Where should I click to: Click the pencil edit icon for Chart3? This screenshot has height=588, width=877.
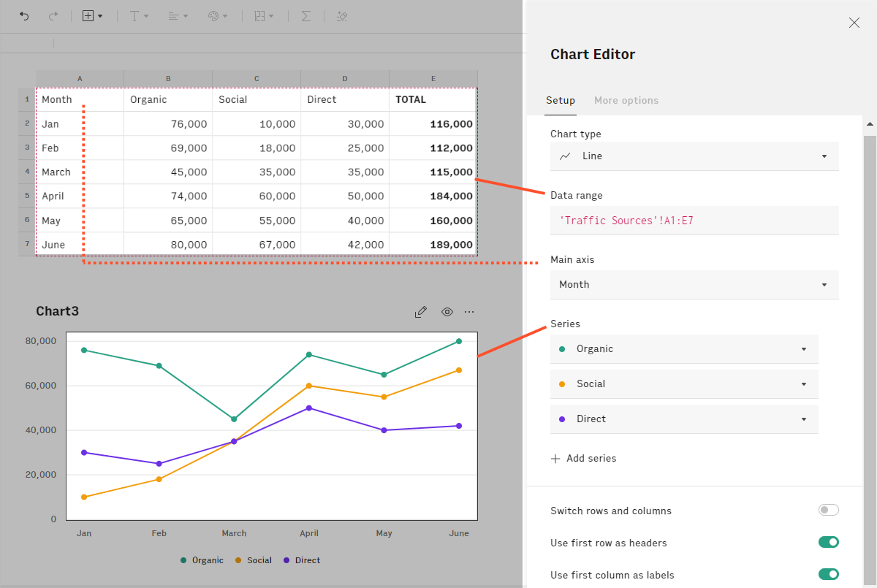click(420, 312)
